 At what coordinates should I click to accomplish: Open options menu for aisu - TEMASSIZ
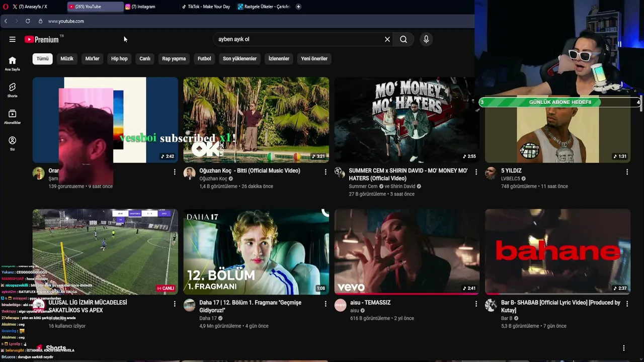point(476,304)
